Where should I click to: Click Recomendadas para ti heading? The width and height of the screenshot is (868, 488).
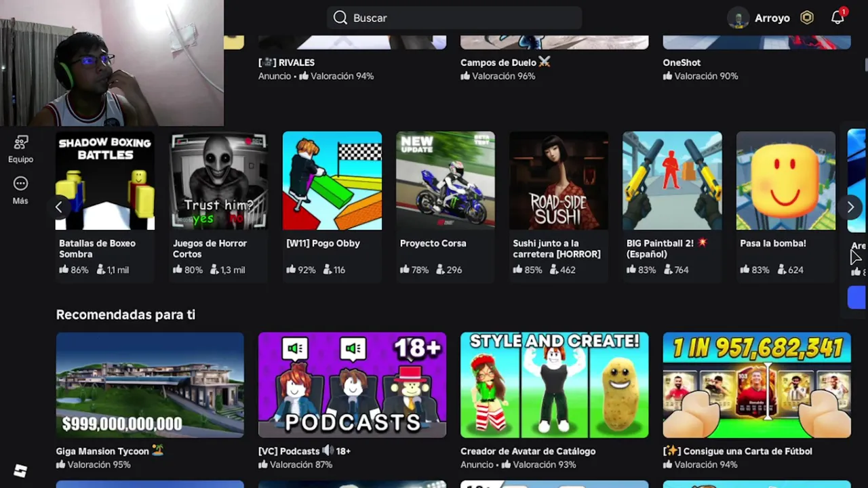[x=125, y=314]
